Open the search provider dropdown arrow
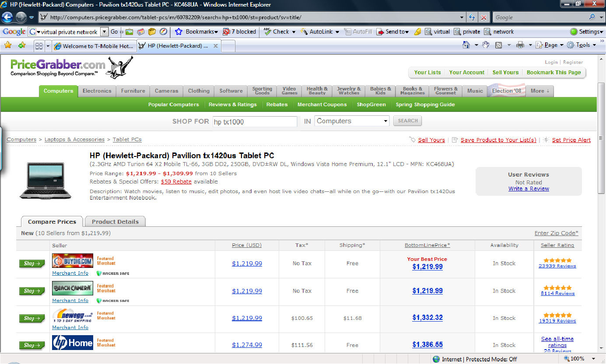The width and height of the screenshot is (606, 364). pos(600,17)
